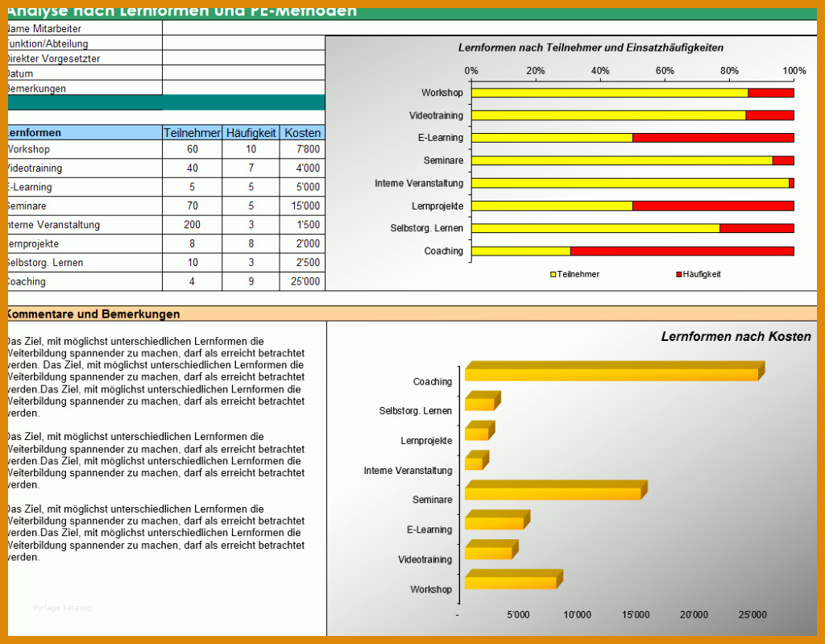825x644 pixels.
Task: Click the Kommentare und Bemerkungen heading
Action: 93,314
